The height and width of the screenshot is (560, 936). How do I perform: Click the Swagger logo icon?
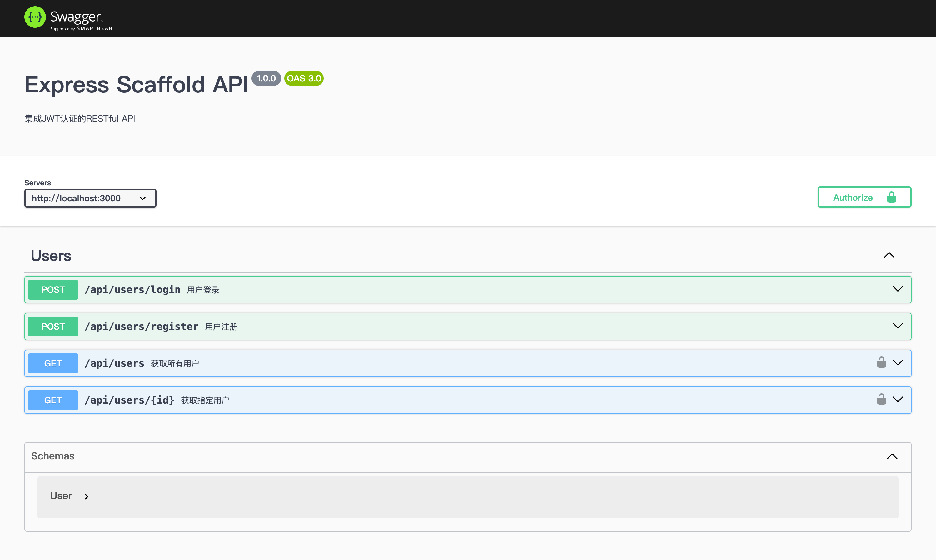35,17
